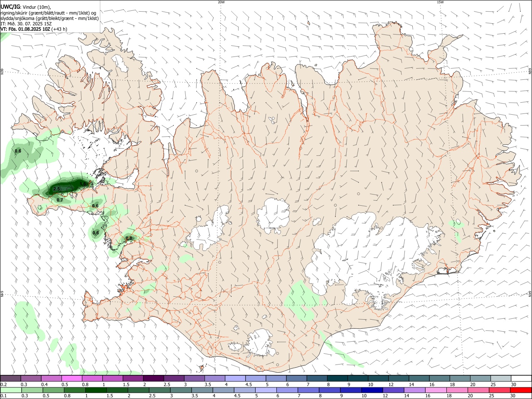532x399 pixels.
Task: Select white top swatch between 25 and 30
Action: (501, 378)
